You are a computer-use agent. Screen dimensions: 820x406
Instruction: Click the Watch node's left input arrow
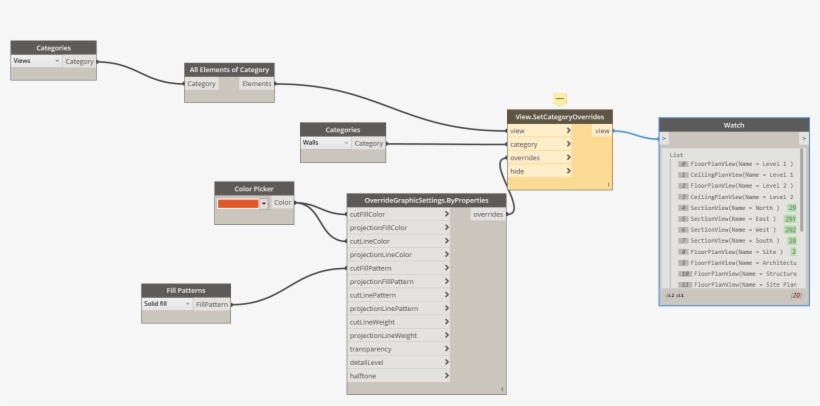point(664,138)
